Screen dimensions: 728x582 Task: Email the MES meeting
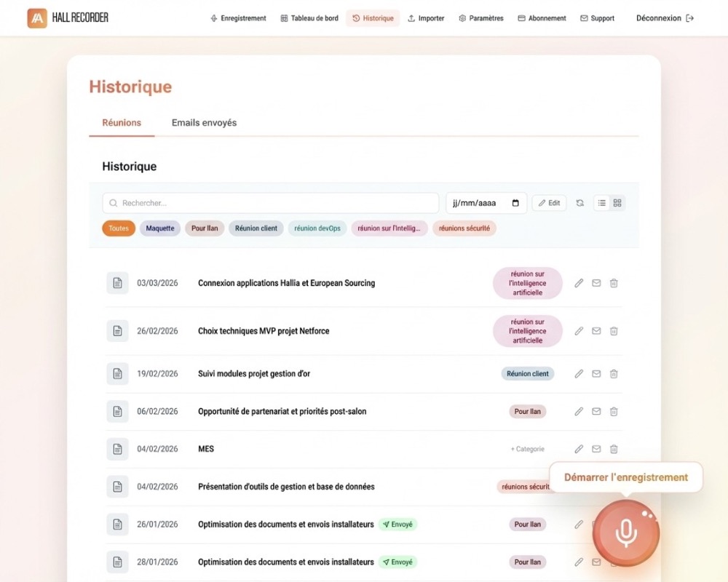click(x=596, y=449)
